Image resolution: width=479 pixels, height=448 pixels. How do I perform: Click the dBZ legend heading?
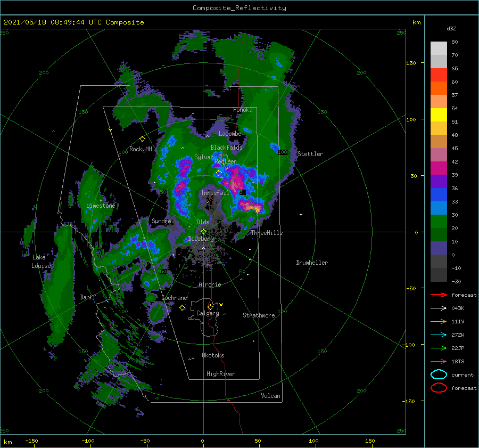coord(451,28)
